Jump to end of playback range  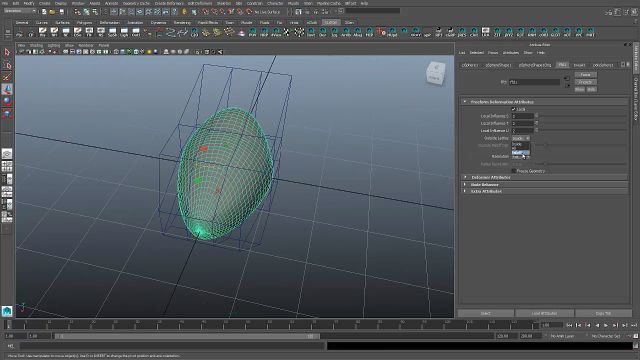click(634, 325)
